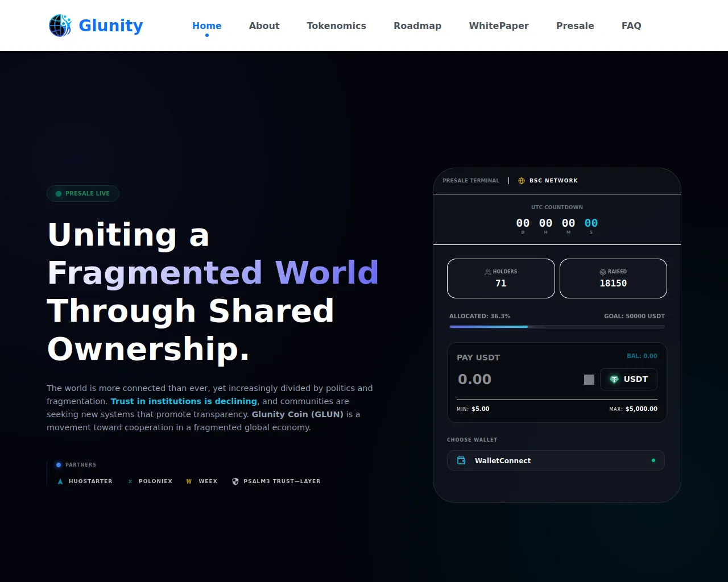The image size is (728, 582).
Task: Open the Presale nav item
Action: (x=575, y=26)
